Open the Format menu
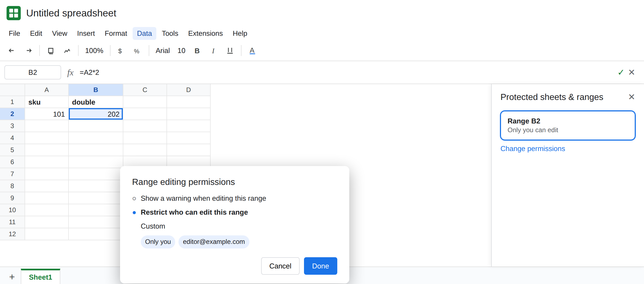Image resolution: width=644 pixels, height=284 pixels. [116, 33]
